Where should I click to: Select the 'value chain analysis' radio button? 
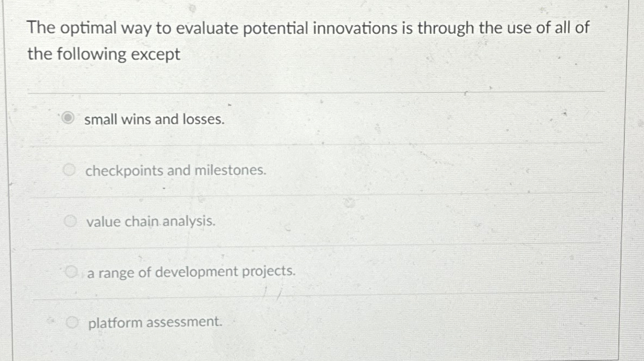[x=70, y=220]
